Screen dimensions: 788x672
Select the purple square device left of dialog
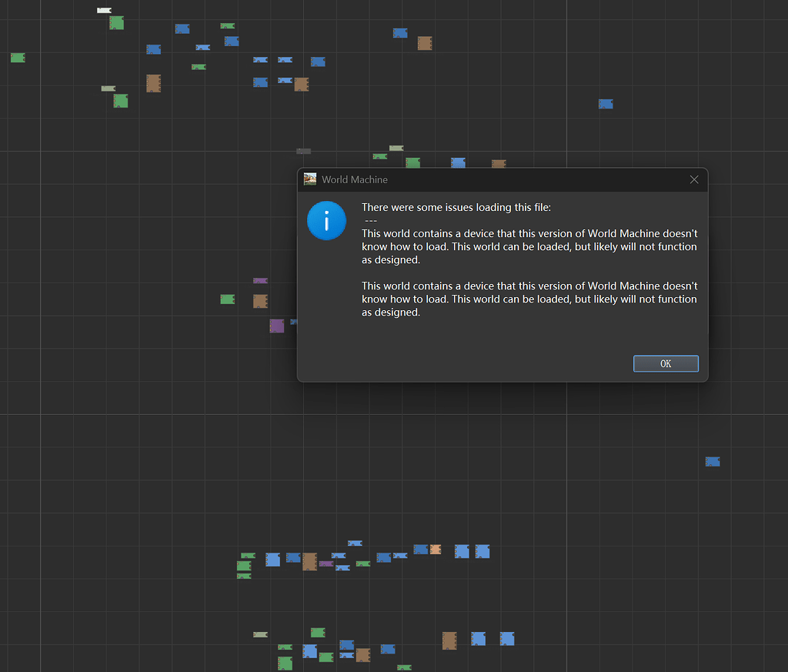click(x=277, y=326)
